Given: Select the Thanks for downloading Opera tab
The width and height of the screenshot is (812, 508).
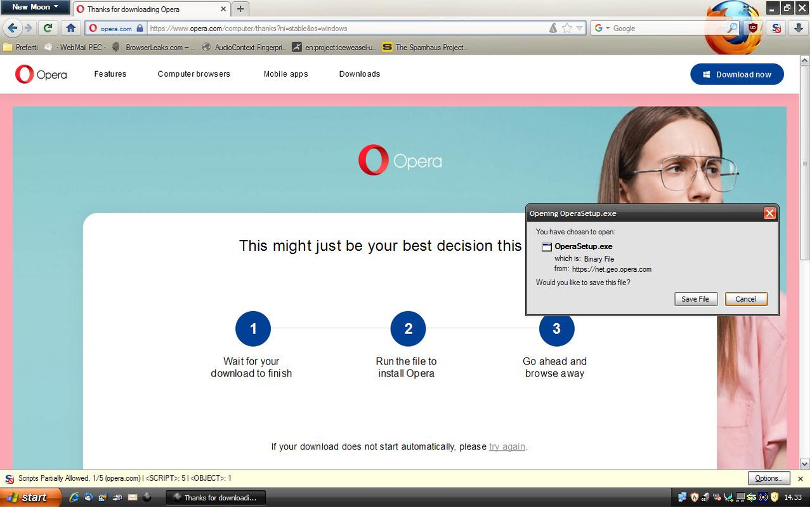Looking at the screenshot, I should [x=151, y=10].
